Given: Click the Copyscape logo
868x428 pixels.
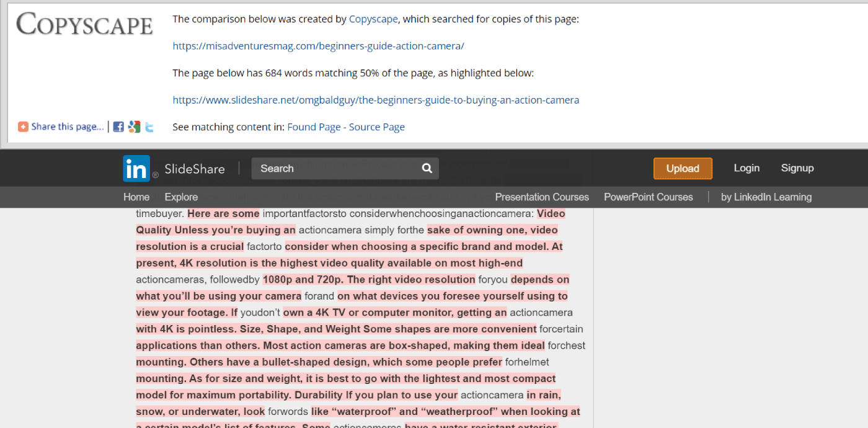Looking at the screenshot, I should pos(84,24).
